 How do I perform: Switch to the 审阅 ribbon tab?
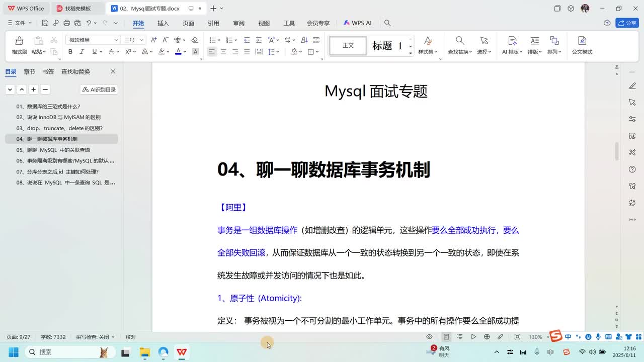coord(238,23)
